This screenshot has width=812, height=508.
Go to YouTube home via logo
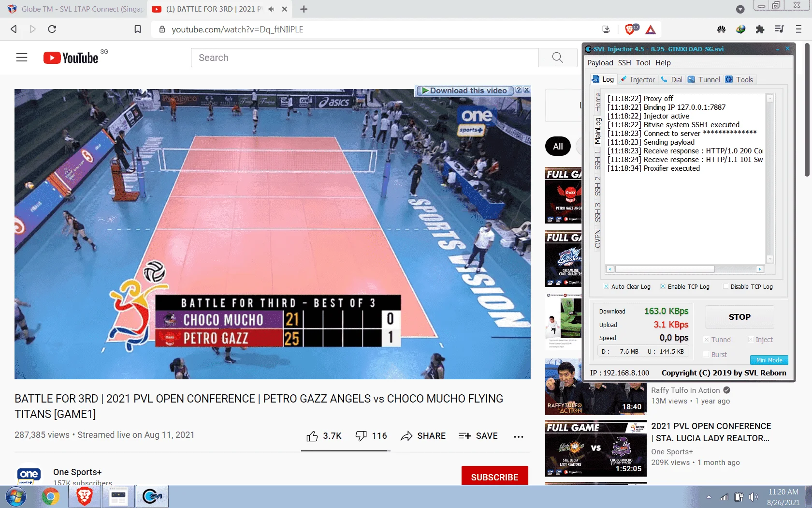coord(71,58)
